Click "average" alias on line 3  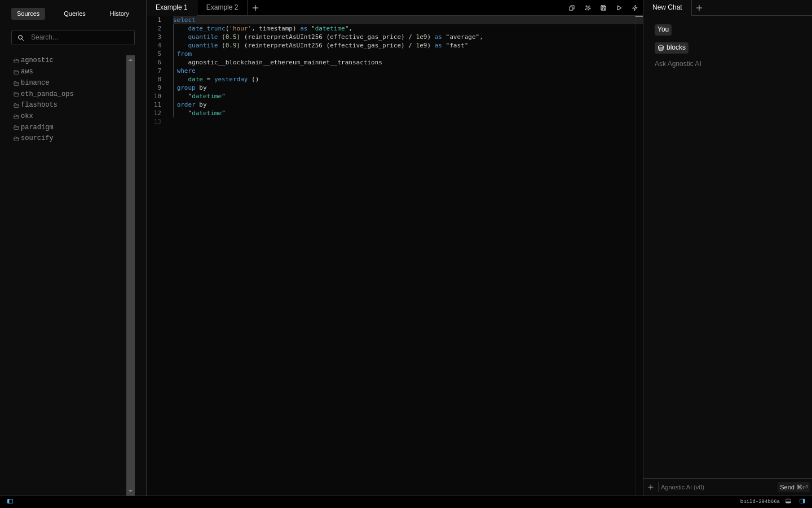coord(462,37)
